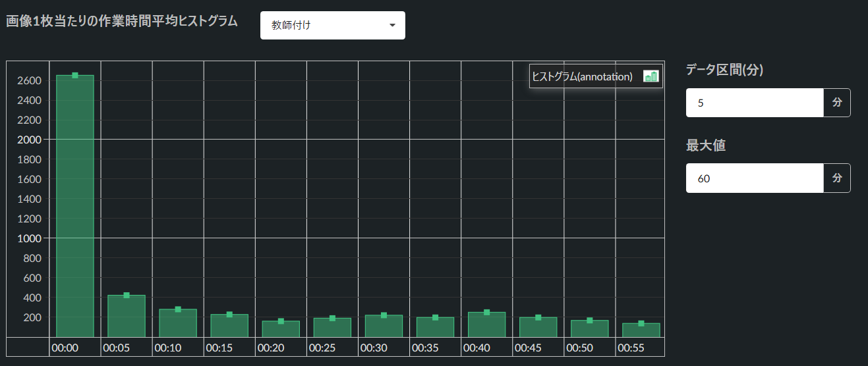Select the histogram bar at 00:35

coord(435,327)
